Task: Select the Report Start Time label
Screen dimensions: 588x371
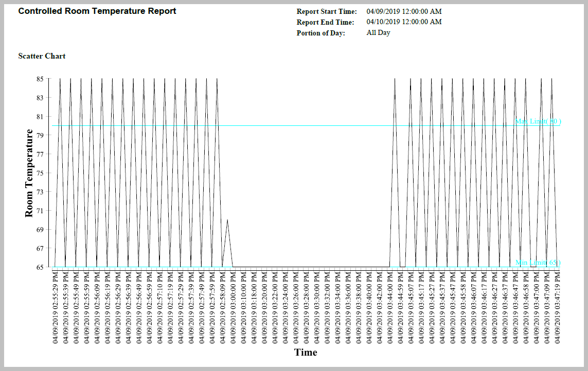Action: 326,12
